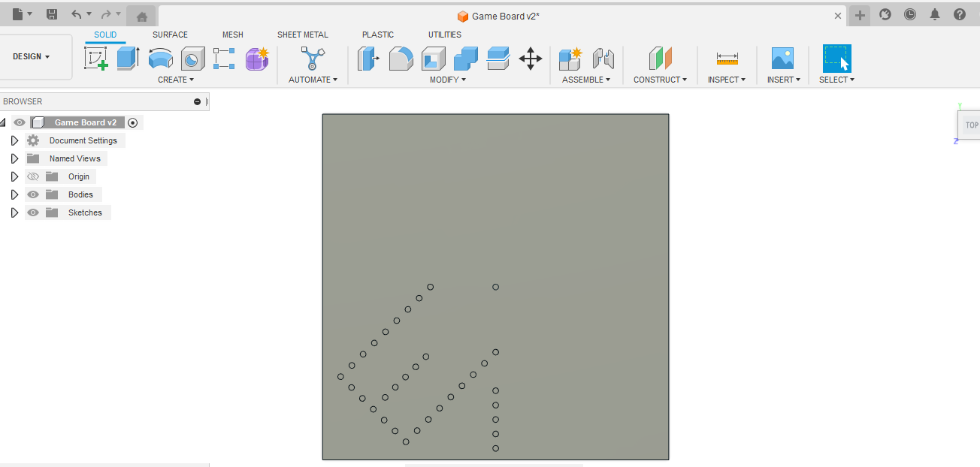Expand the Bodies node

[14, 194]
